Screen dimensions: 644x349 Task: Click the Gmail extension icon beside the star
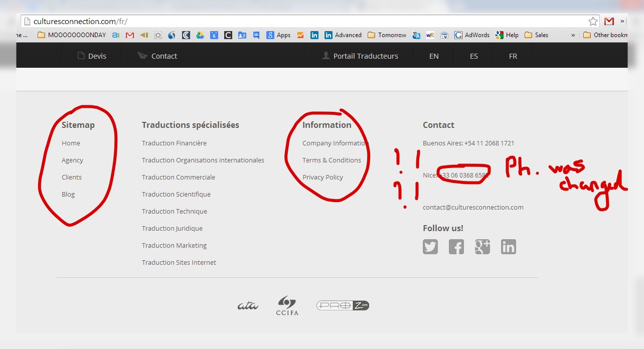click(x=609, y=22)
